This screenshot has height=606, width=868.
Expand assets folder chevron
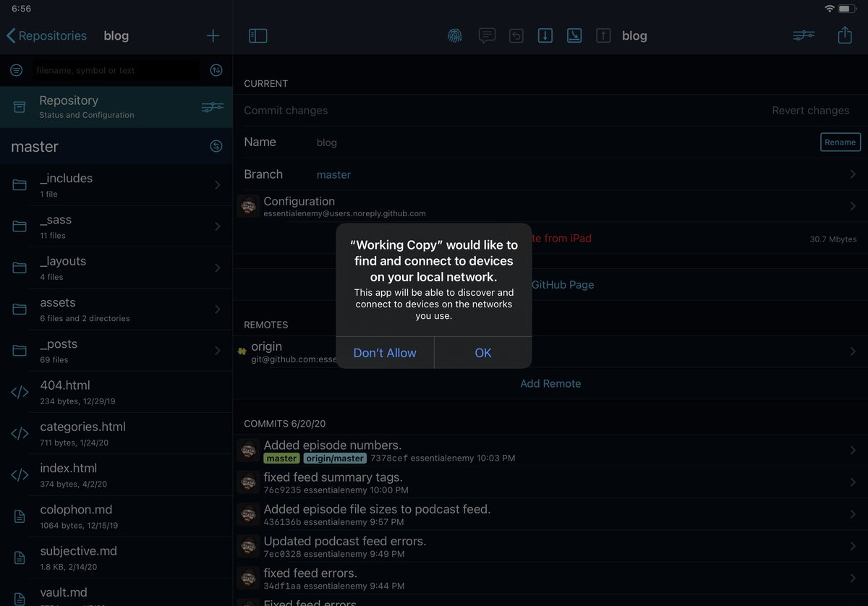(217, 309)
